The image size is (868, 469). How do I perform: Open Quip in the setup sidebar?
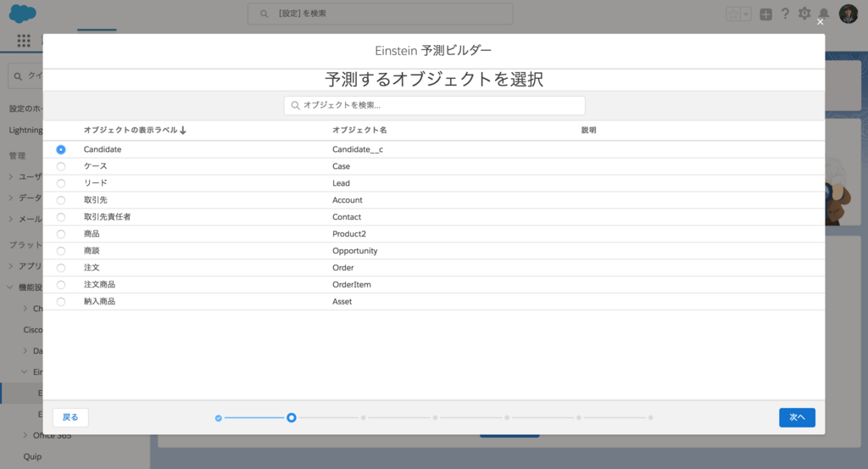tap(32, 457)
